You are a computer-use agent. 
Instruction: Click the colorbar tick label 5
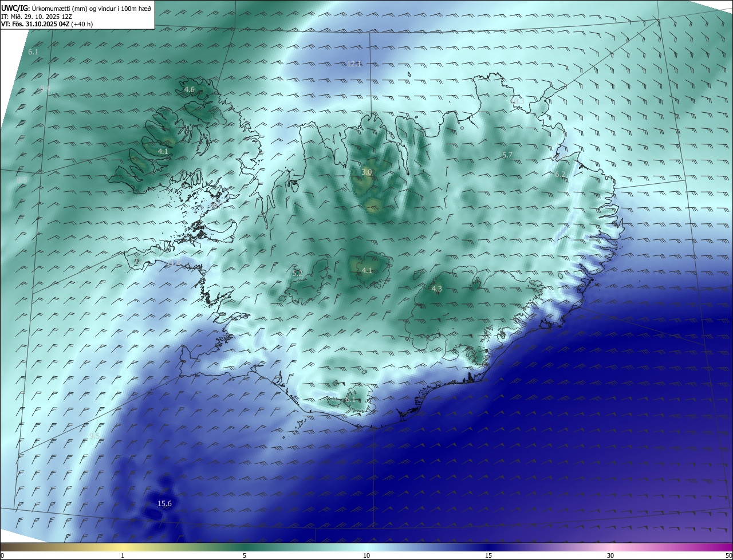tap(245, 556)
